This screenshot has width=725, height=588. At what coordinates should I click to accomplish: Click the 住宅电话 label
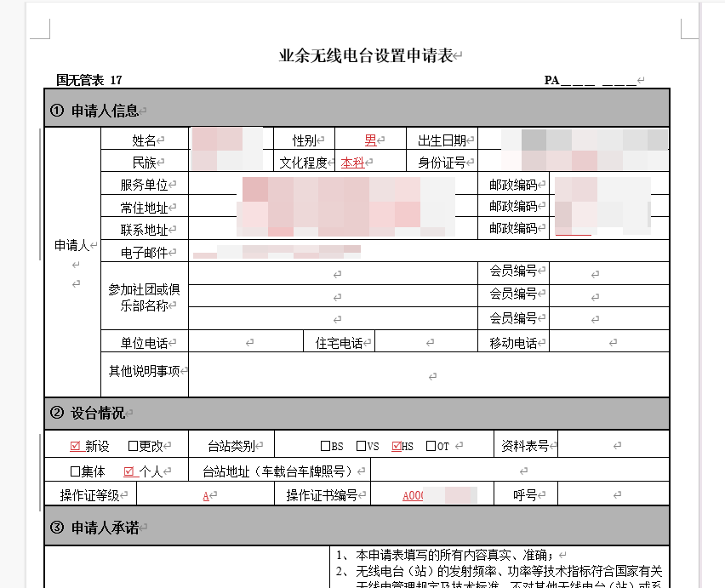tap(339, 343)
